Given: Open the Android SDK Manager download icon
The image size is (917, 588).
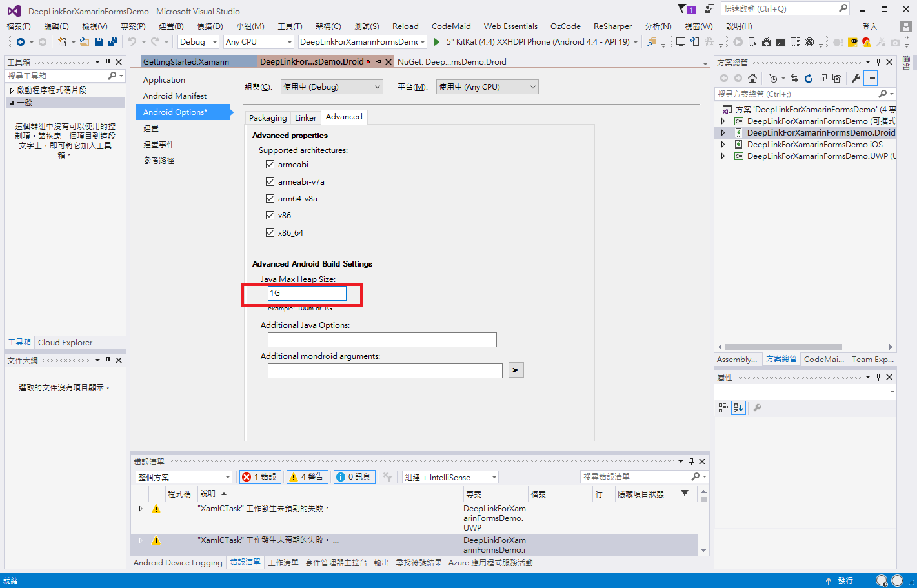Looking at the screenshot, I should (766, 42).
